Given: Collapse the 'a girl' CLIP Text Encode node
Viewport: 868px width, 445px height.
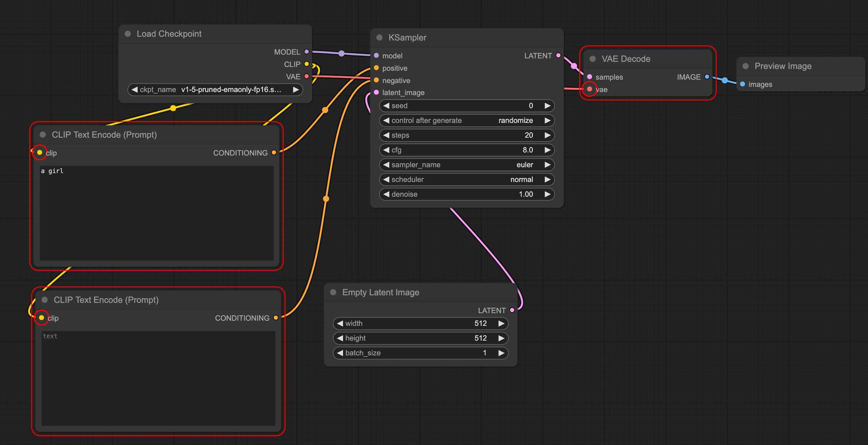Looking at the screenshot, I should click(43, 135).
